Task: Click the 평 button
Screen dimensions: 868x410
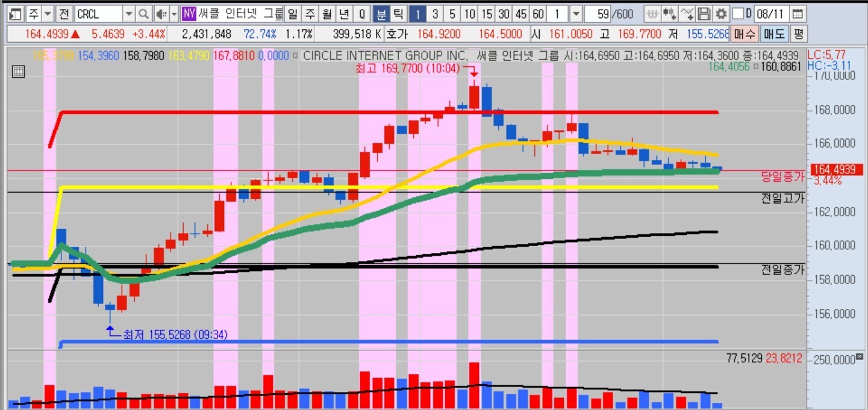Action: click(798, 33)
